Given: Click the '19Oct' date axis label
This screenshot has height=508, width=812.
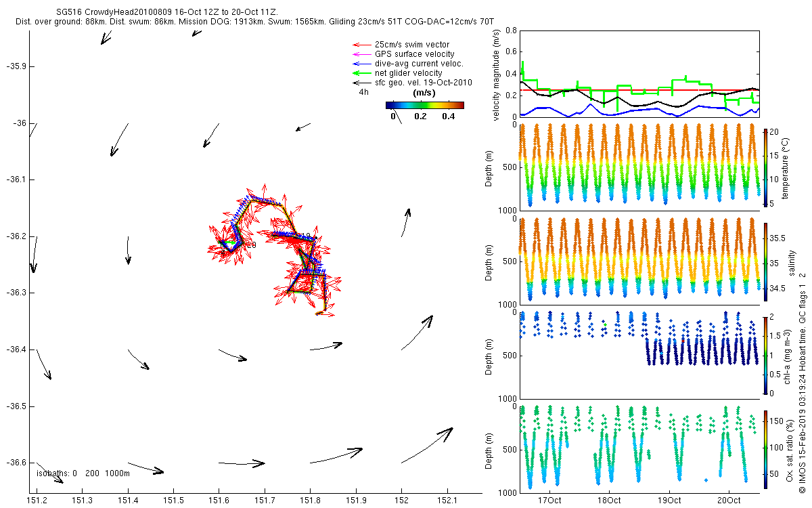Looking at the screenshot, I should (x=669, y=501).
